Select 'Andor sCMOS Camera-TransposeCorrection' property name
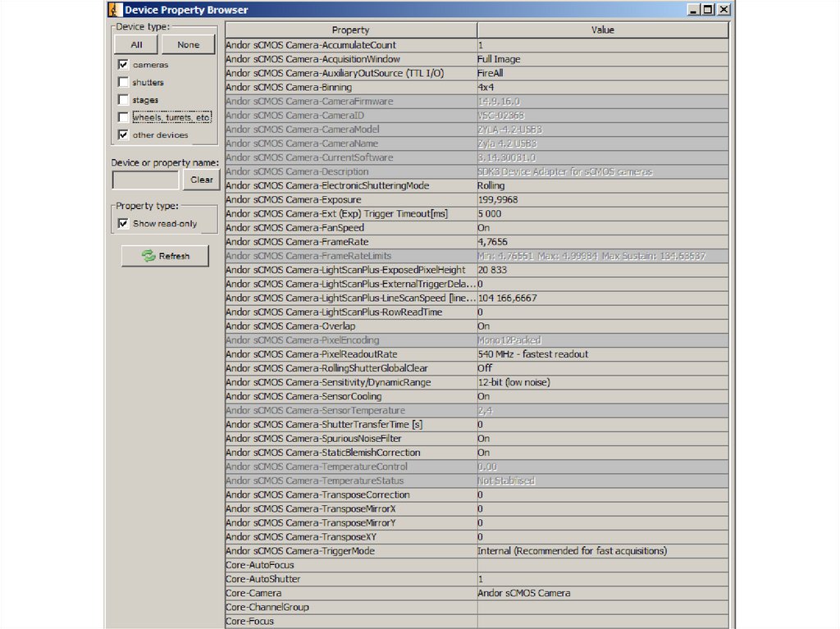 351,495
